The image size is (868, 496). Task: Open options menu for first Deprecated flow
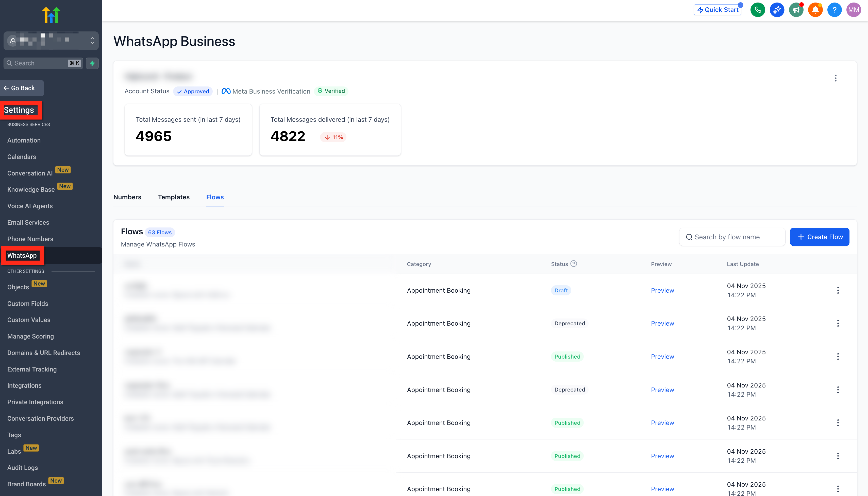tap(838, 323)
